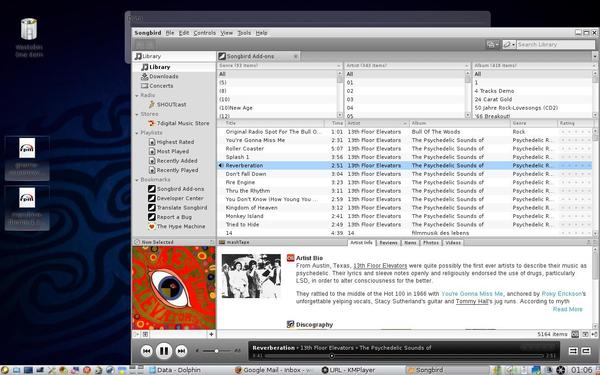Click the album cover artwork
This screenshot has width=600, height=375.
[x=174, y=288]
